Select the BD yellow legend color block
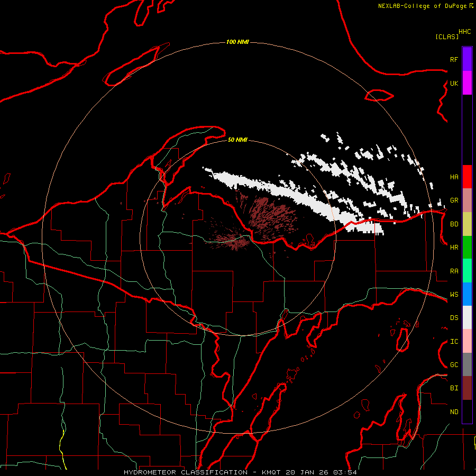This screenshot has height=476, width=476. point(467,224)
